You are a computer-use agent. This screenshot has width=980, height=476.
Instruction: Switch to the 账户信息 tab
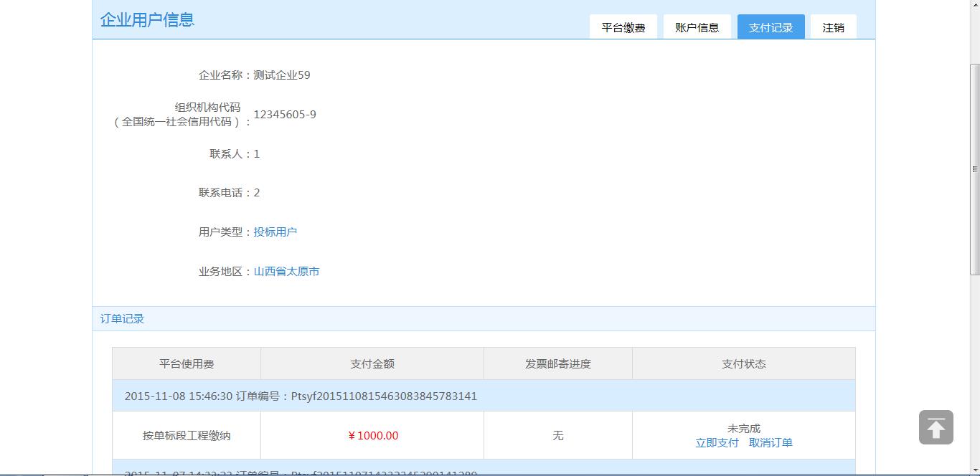pos(697,27)
